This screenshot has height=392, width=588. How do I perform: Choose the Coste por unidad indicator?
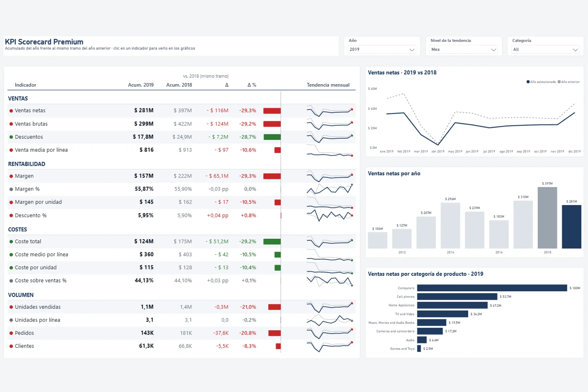[182, 267]
